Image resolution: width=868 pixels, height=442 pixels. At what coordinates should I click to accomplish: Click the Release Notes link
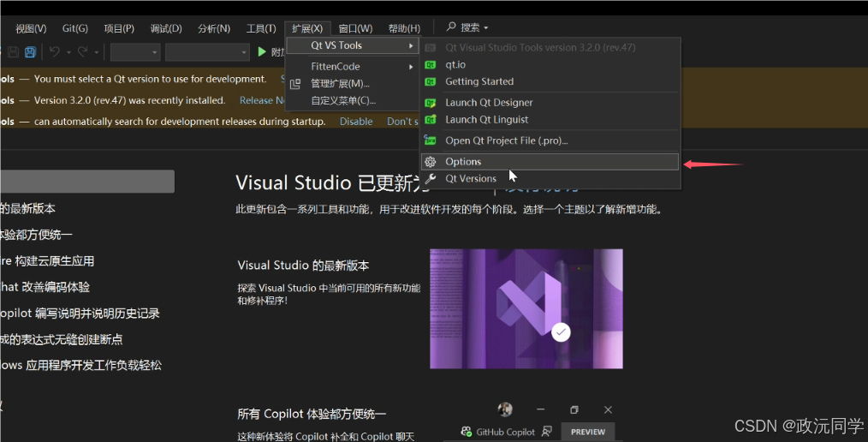pos(263,100)
